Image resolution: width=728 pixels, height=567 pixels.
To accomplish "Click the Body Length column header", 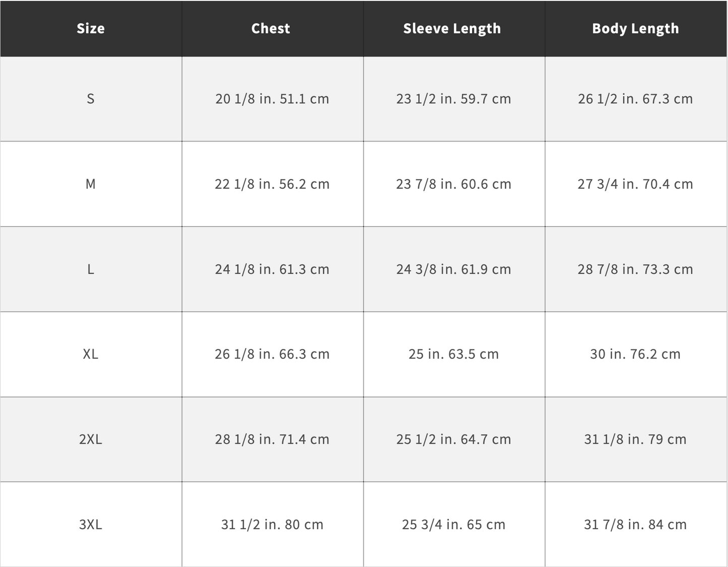I will pos(635,29).
